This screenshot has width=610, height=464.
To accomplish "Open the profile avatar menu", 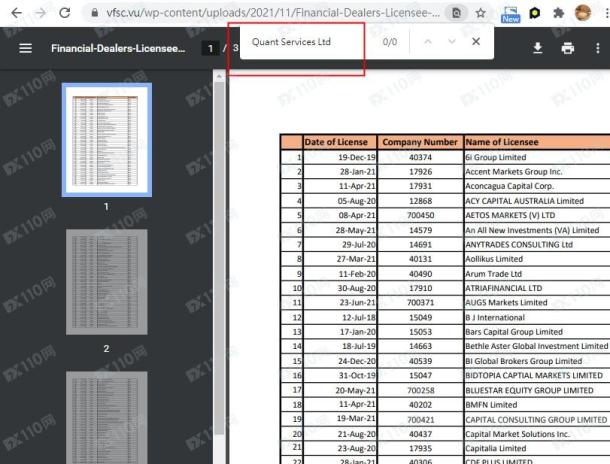I will click(582, 13).
